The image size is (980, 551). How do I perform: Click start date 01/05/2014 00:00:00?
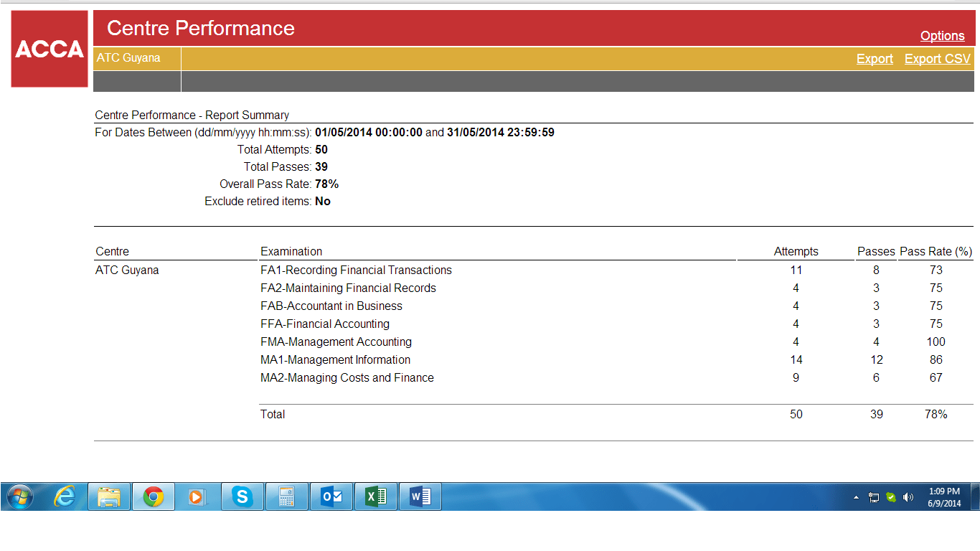point(369,133)
